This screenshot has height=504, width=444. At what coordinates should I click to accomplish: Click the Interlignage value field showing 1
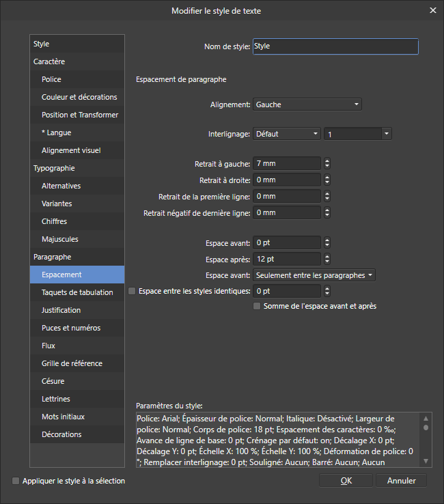pos(352,134)
